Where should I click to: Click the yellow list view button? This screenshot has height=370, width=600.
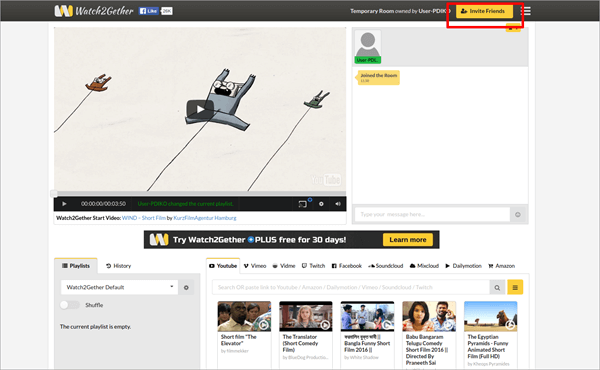coord(515,287)
